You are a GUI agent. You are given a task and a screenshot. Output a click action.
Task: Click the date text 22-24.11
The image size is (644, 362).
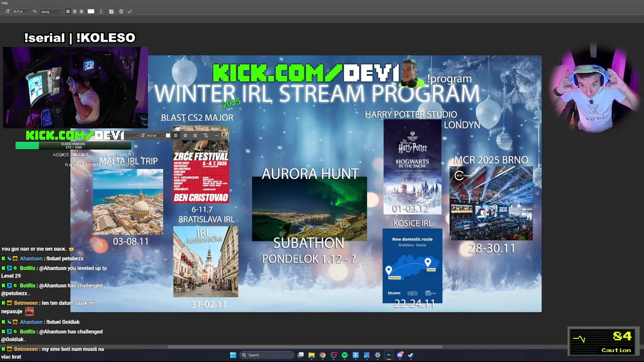click(x=415, y=304)
